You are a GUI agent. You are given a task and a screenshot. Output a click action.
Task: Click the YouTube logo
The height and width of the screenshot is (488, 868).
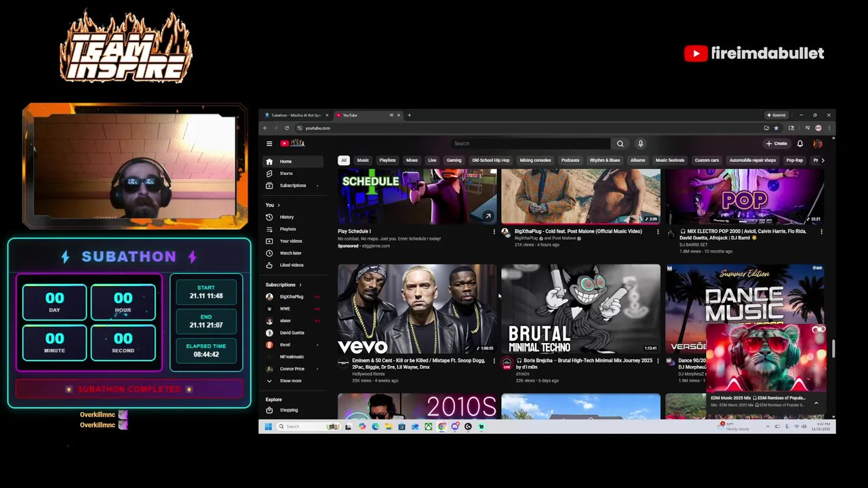pos(292,143)
